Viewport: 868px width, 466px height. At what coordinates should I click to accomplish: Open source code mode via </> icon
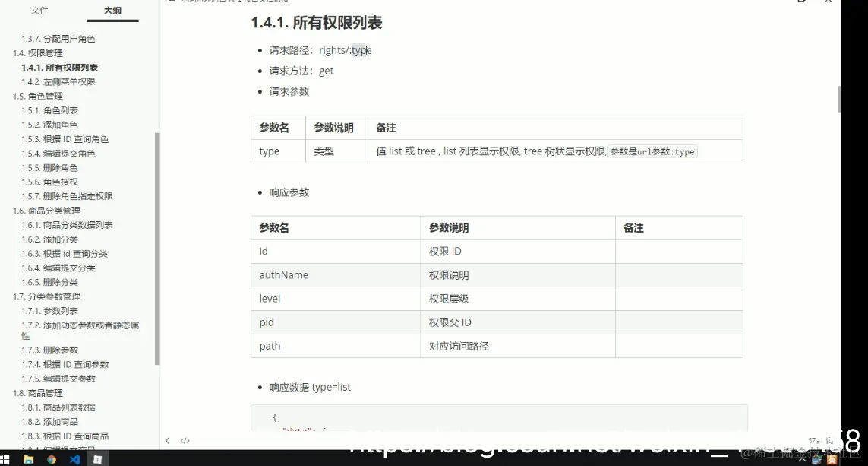pos(185,440)
